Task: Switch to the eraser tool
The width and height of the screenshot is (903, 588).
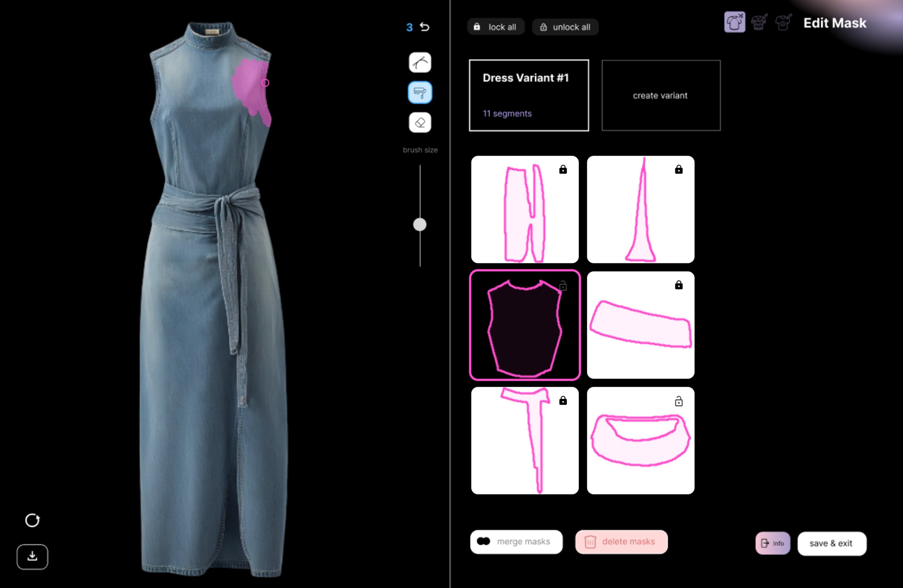Action: point(420,122)
